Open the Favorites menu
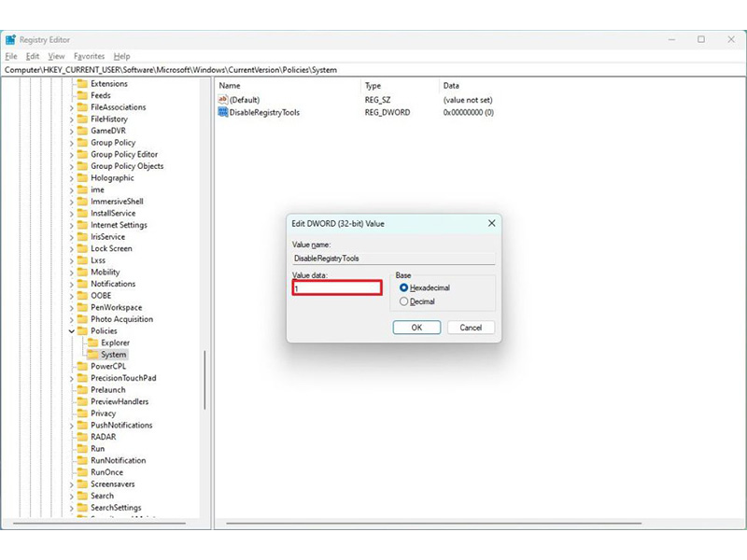The height and width of the screenshot is (560, 747). tap(89, 56)
